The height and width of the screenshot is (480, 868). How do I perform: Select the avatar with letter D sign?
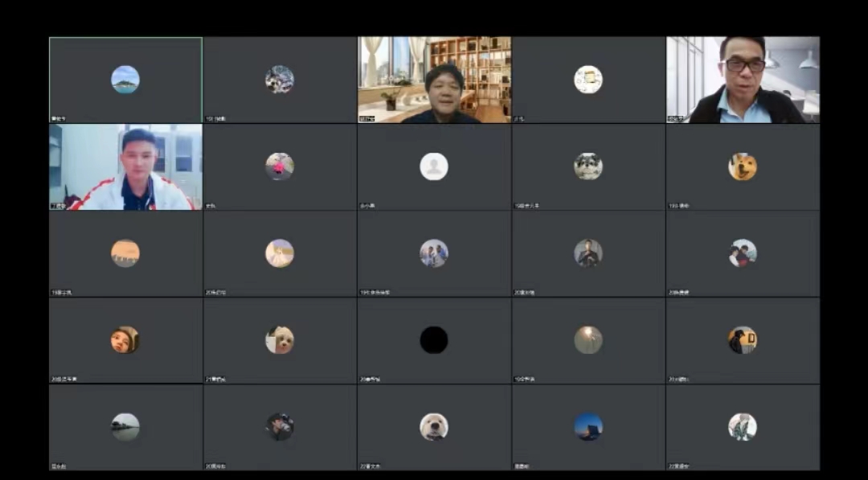(743, 340)
